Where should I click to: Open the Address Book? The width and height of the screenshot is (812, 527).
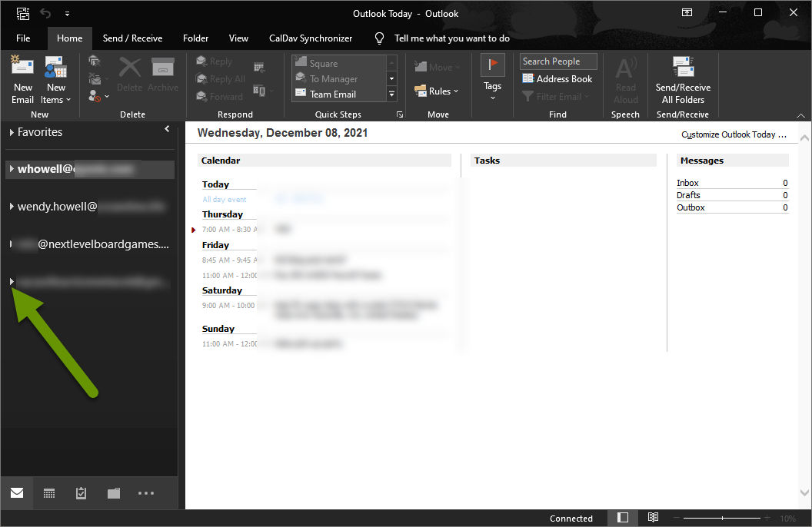(557, 78)
